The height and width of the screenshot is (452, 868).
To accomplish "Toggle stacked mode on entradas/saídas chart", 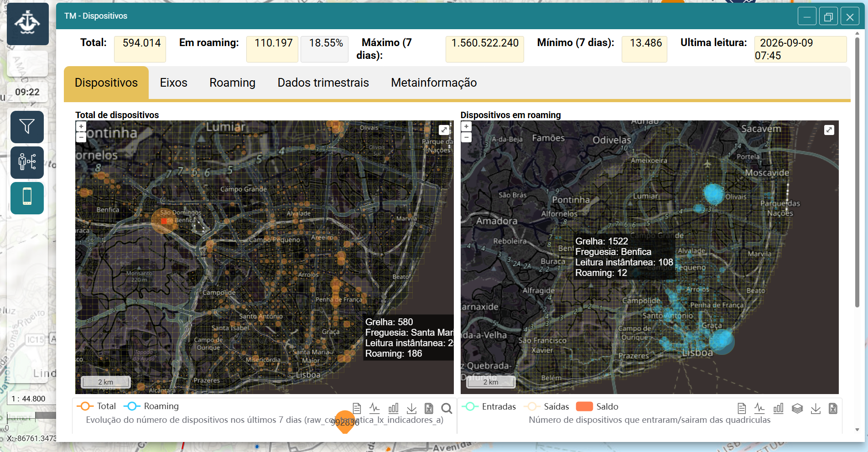I will pos(797,408).
